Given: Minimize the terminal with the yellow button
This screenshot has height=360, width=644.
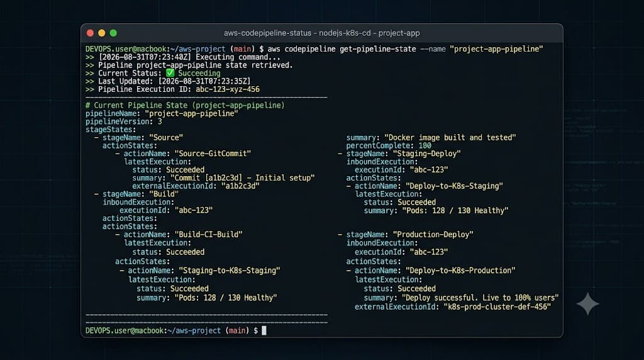Looking at the screenshot, I should pyautogui.click(x=102, y=33).
